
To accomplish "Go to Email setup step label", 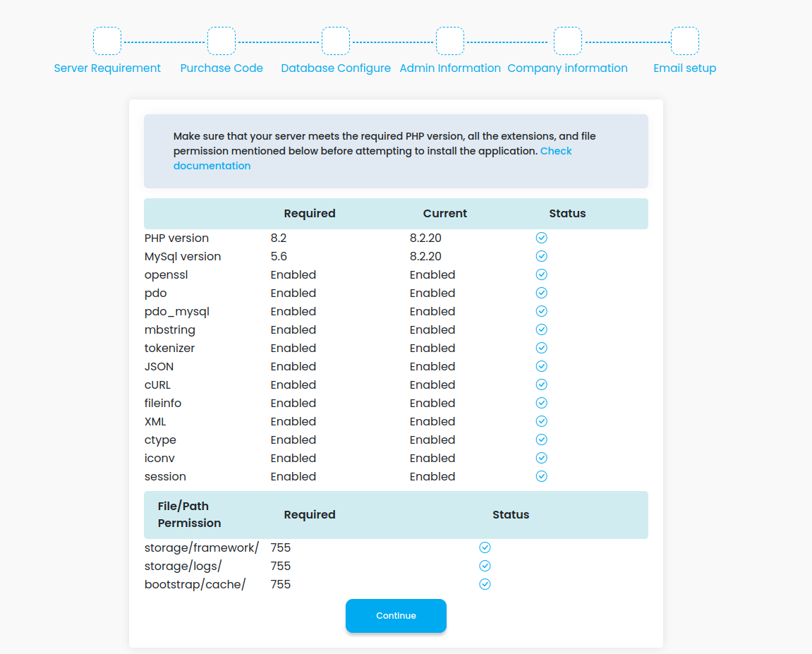I will [684, 68].
